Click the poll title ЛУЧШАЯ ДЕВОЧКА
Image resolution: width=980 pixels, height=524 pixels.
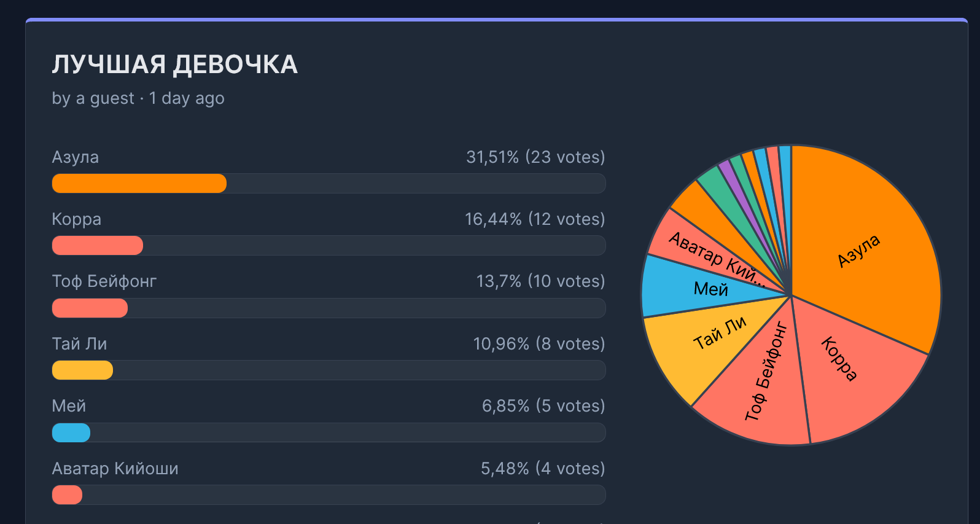coord(175,65)
